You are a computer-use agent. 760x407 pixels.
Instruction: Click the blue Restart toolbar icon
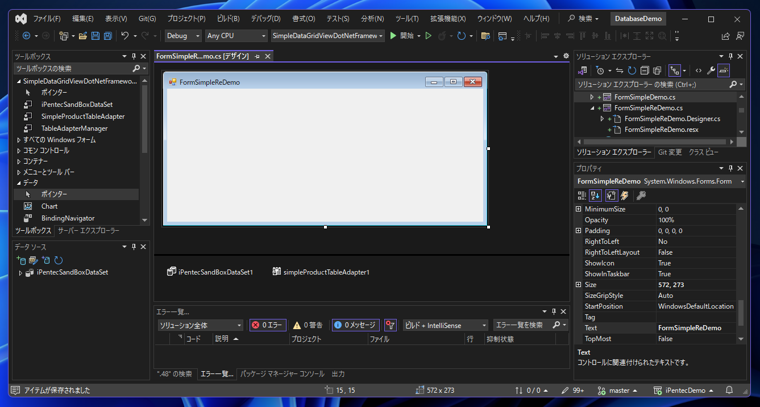[461, 36]
